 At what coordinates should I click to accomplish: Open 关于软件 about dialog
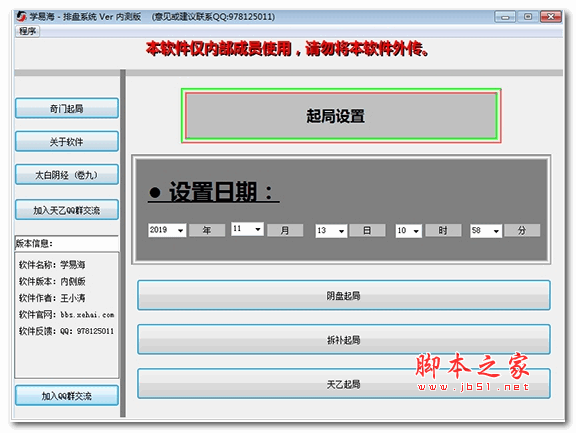point(67,141)
